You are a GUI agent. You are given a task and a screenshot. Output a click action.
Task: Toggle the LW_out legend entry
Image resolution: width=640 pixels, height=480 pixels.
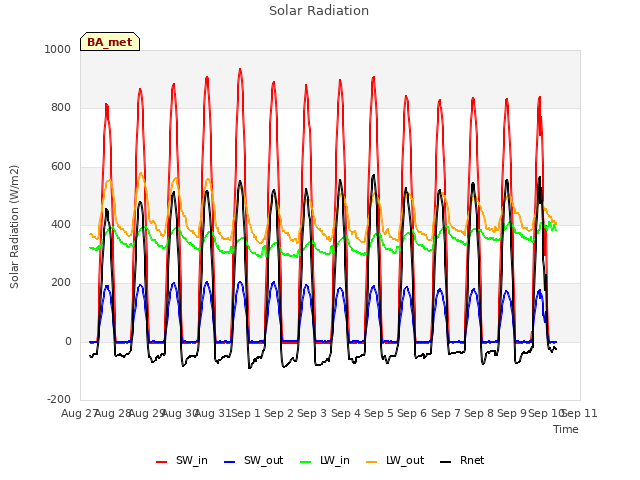(x=395, y=460)
